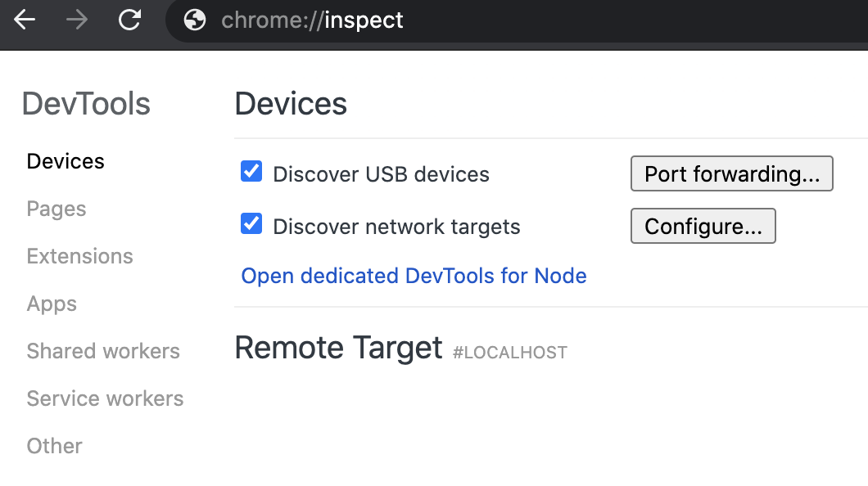Go back with the browser back arrow
This screenshot has height=486, width=868.
click(25, 20)
